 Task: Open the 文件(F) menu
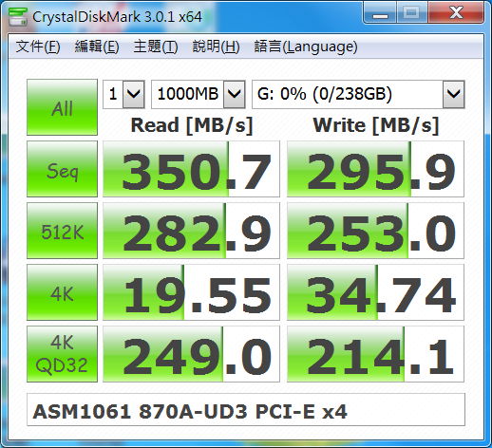38,47
